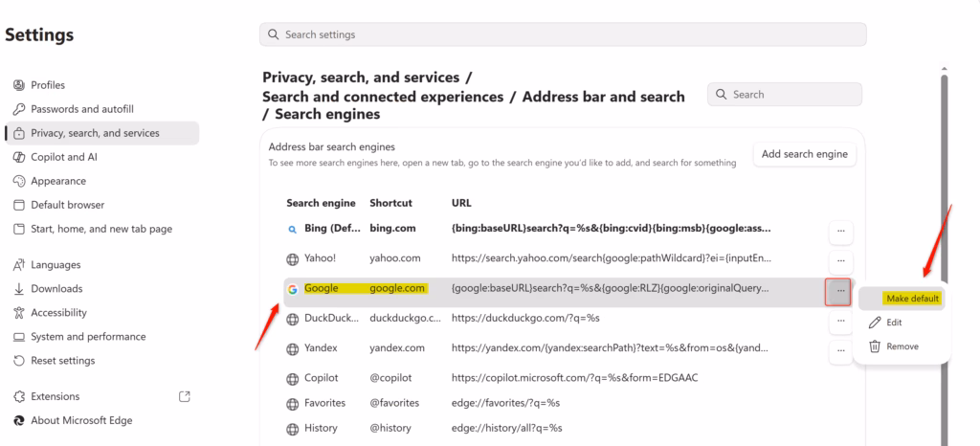Click the Profiles icon in sidebar
The width and height of the screenshot is (980, 446).
[x=19, y=85]
